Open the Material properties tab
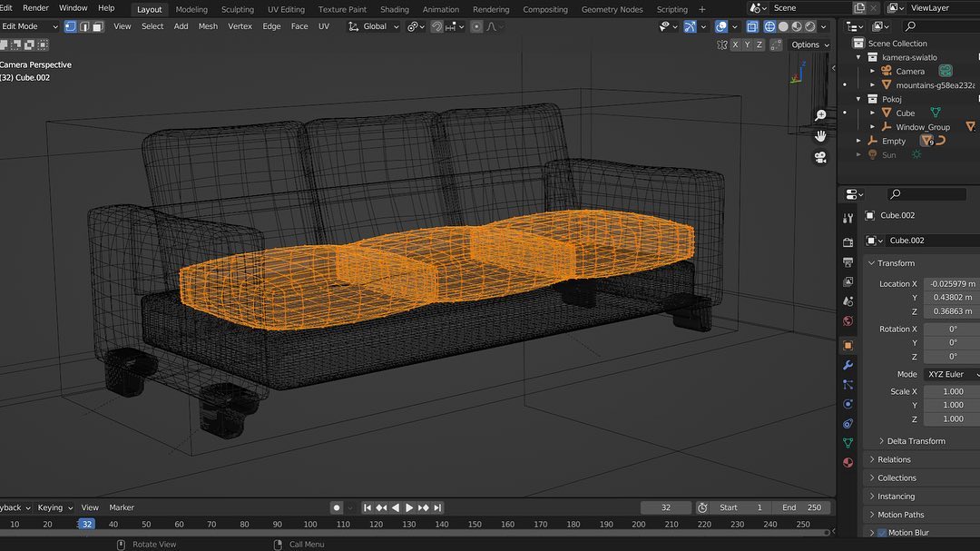Image resolution: width=980 pixels, height=551 pixels. click(848, 462)
